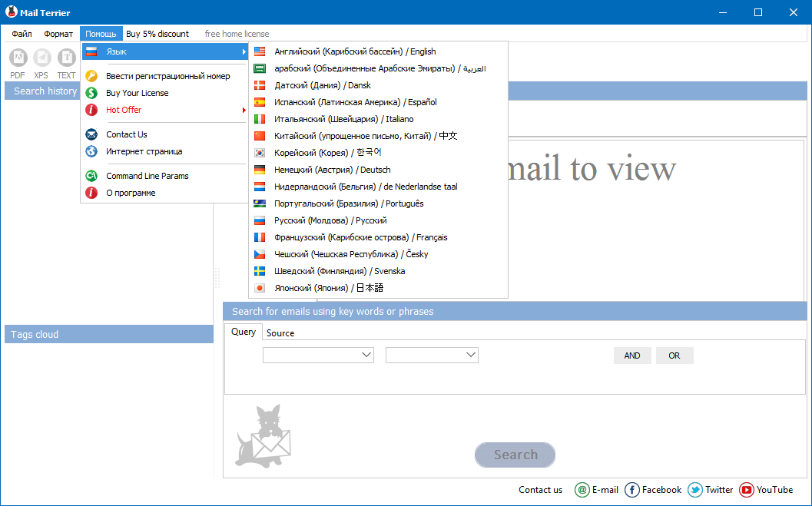Open the YouTube link

(774, 490)
